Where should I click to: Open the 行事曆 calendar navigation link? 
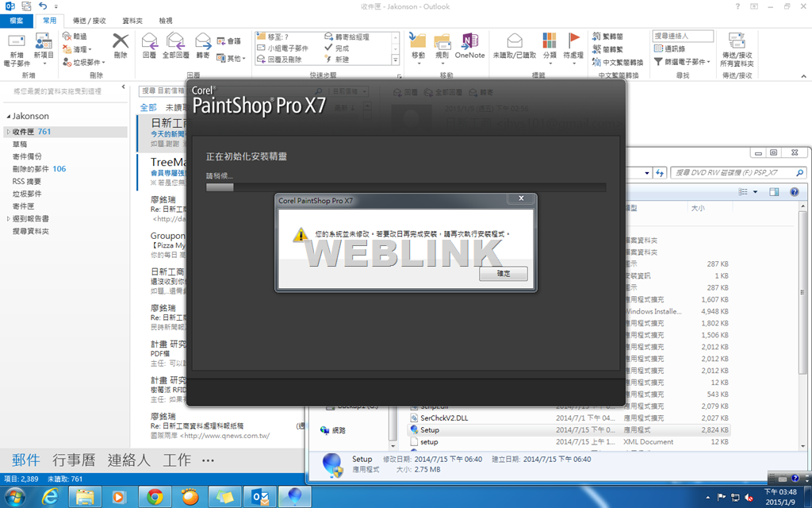[x=74, y=460]
